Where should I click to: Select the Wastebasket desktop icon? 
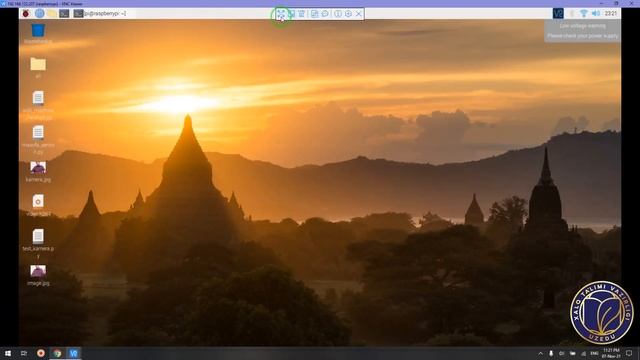point(38,33)
